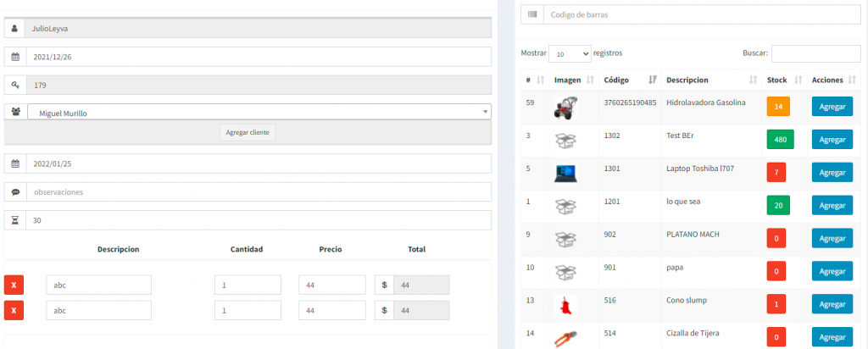Add Laptop Toshiba l707 using Agregar
This screenshot has height=349, width=868.
click(x=832, y=172)
